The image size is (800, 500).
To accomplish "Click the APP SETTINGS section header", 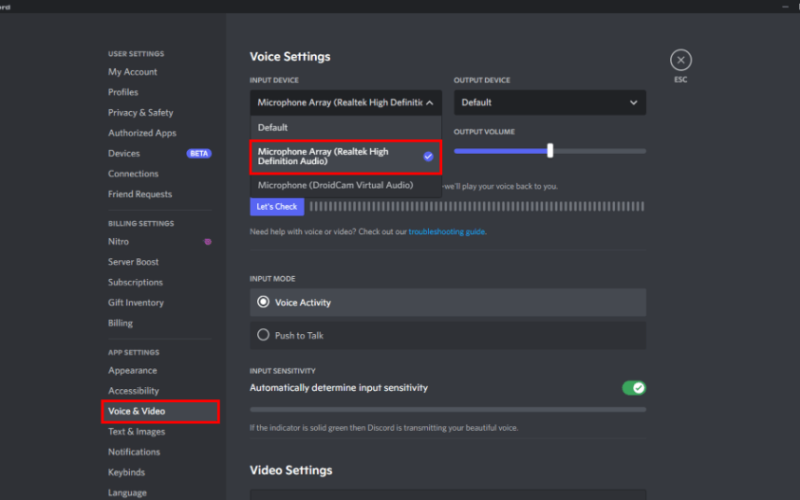I will pos(134,353).
